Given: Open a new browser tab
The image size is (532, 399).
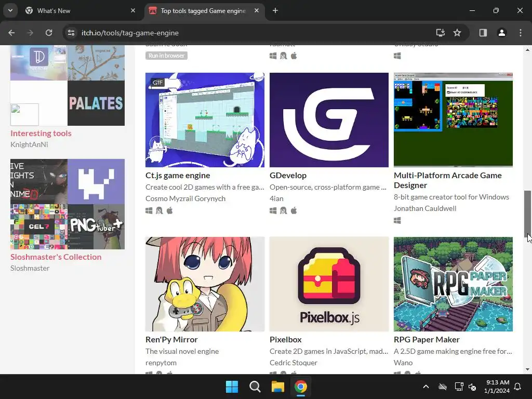Looking at the screenshot, I should pos(275,10).
